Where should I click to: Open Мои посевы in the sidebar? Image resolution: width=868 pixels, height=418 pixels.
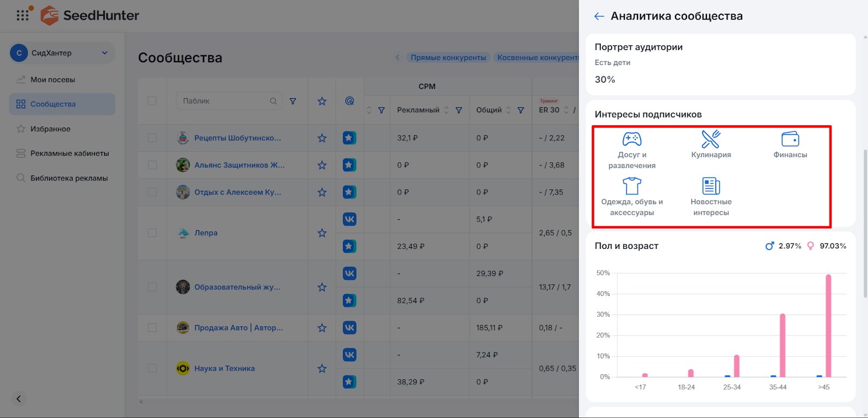tap(53, 80)
